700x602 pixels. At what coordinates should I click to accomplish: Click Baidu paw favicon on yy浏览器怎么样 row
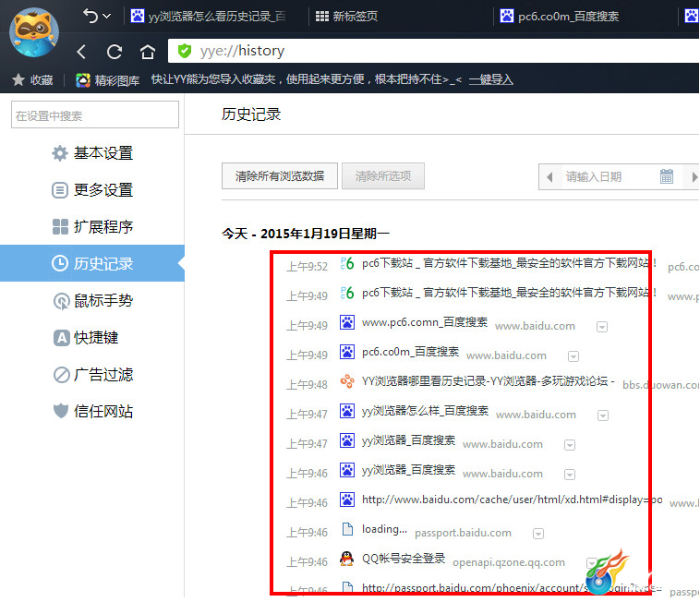347,411
